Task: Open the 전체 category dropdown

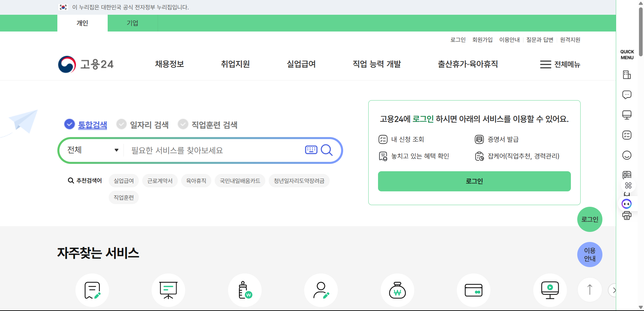Action: (92, 150)
